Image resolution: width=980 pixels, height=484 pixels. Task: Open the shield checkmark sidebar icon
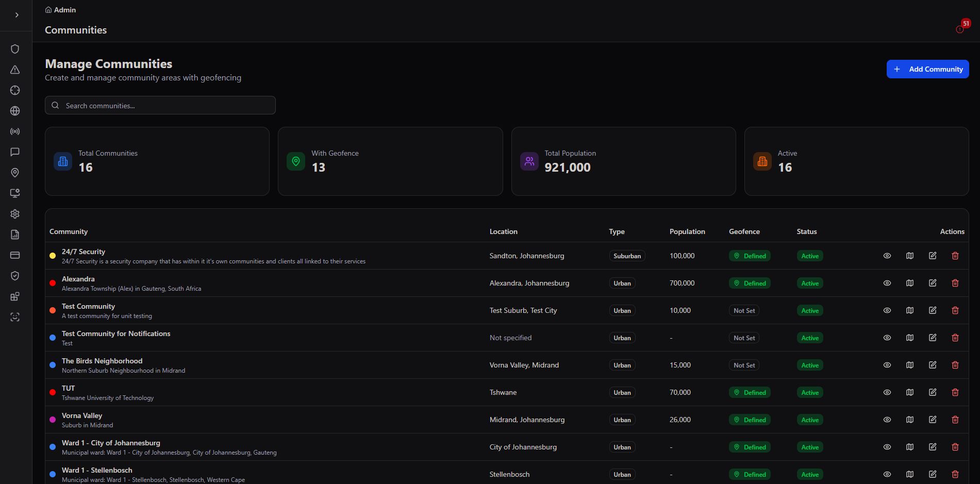[15, 276]
